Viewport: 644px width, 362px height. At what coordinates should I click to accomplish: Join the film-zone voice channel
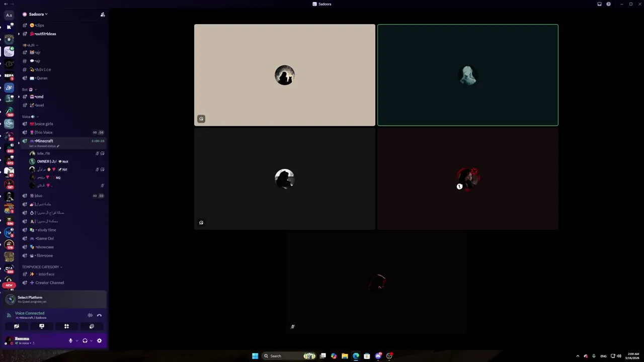63,255
